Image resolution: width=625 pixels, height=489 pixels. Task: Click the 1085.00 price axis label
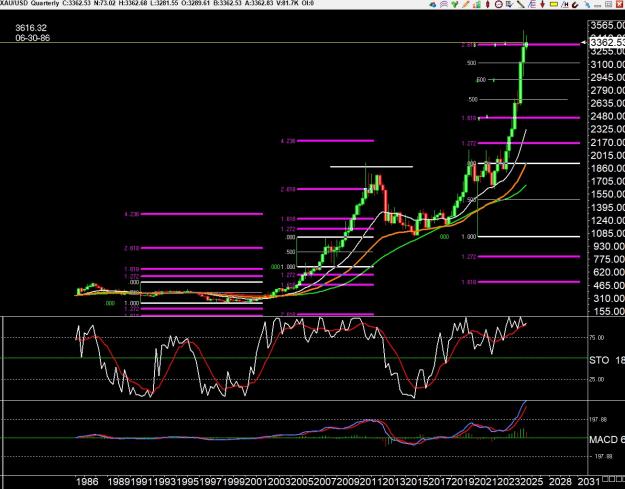(607, 233)
